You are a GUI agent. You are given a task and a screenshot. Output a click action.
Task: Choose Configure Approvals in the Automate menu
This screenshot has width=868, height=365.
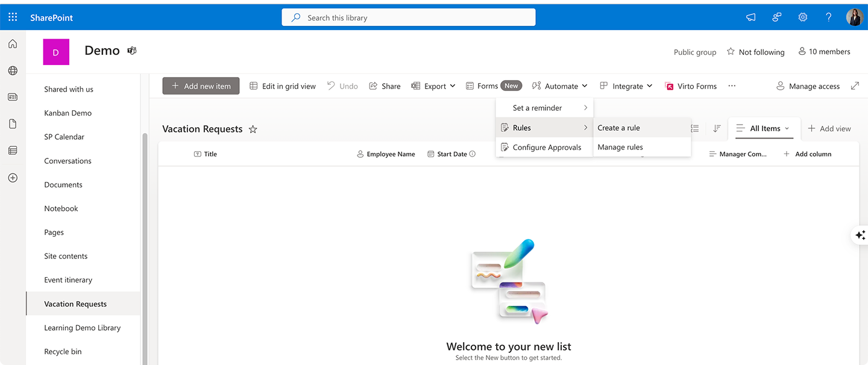pos(547,147)
